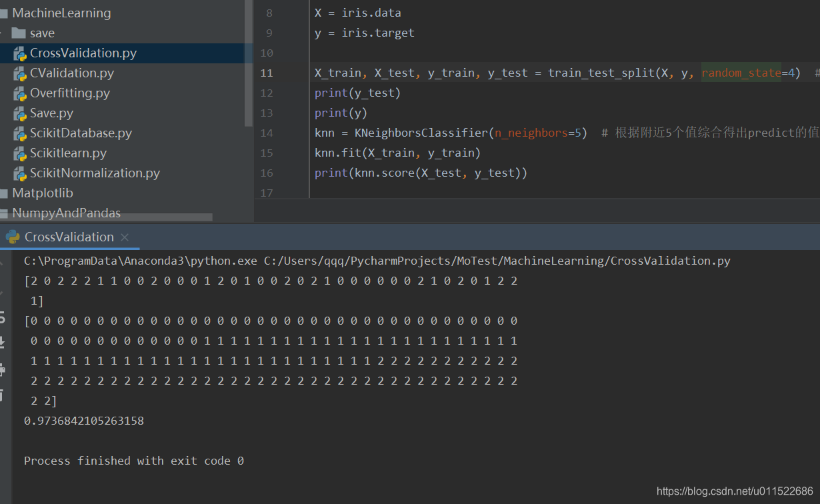Click the highlighted random_state parameter
The width and height of the screenshot is (820, 504).
[x=741, y=73]
